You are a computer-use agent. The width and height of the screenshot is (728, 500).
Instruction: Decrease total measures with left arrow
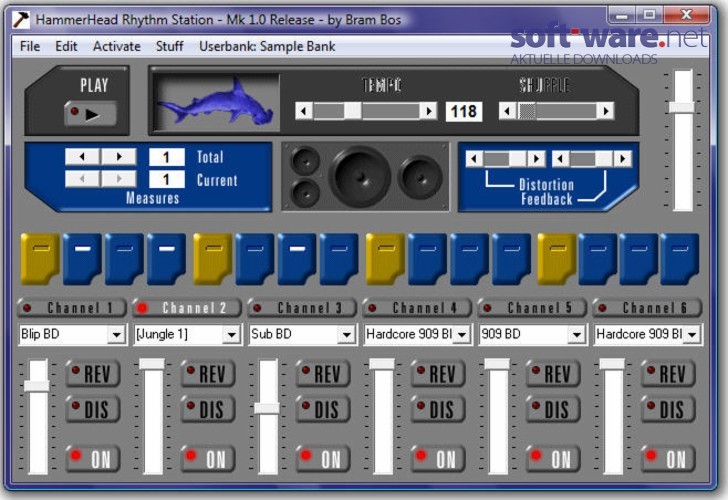pos(82,157)
